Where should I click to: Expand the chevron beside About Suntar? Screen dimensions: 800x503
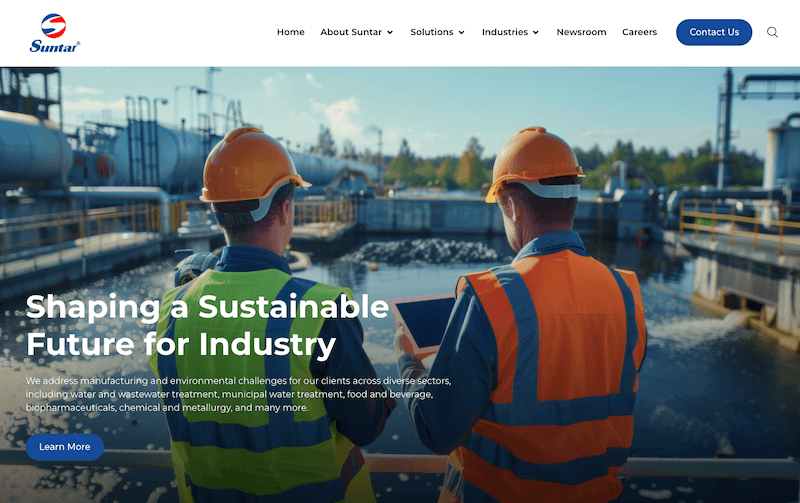point(390,33)
